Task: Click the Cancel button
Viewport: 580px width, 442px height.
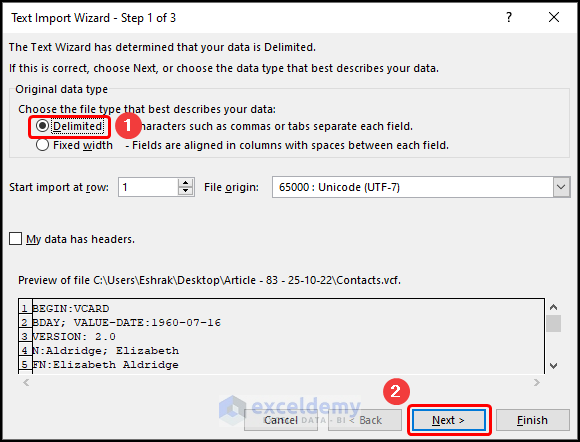Action: pos(281,420)
